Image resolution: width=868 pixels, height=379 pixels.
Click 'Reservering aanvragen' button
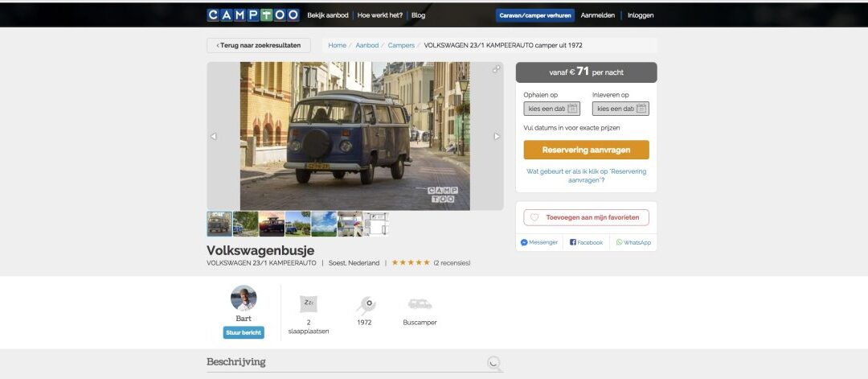coord(586,150)
